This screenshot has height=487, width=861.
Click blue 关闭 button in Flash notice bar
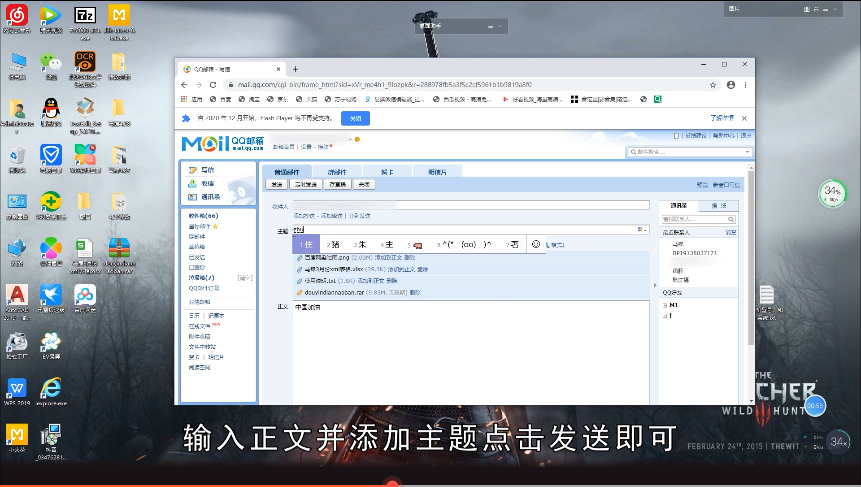click(355, 118)
